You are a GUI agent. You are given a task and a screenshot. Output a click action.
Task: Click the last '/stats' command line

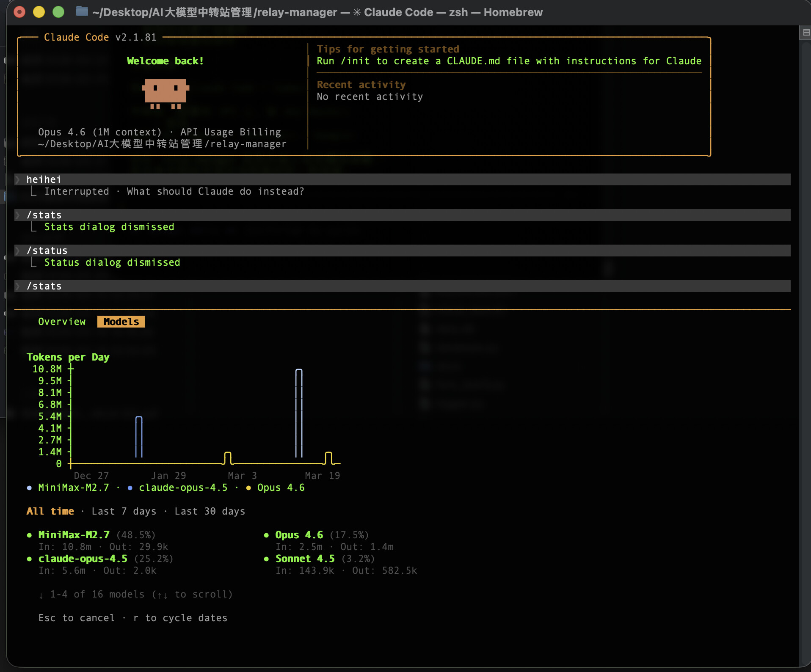403,286
